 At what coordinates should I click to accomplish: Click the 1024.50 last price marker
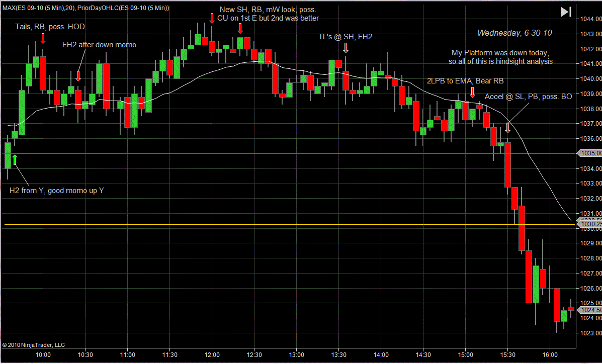pos(590,310)
